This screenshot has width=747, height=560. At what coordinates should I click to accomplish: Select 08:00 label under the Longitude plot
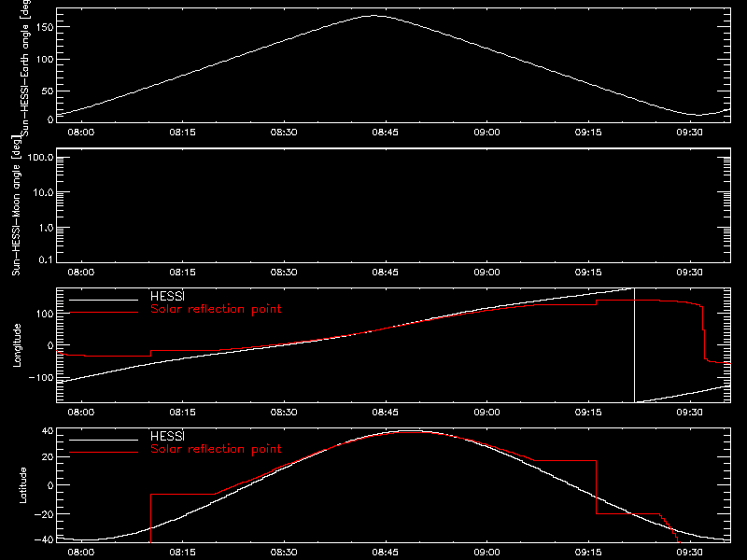pos(81,413)
